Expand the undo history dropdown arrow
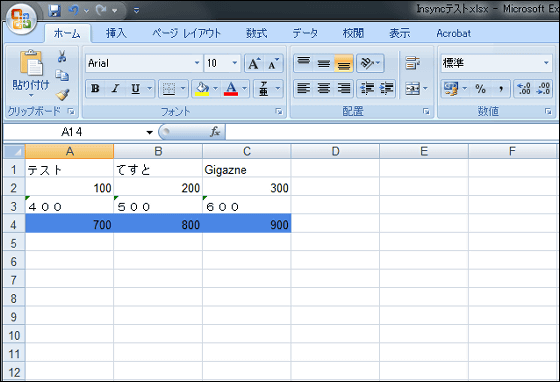The width and height of the screenshot is (560, 382). pos(86,11)
